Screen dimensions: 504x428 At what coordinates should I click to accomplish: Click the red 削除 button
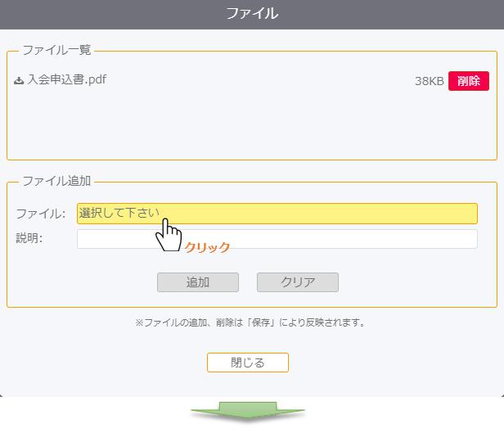click(x=469, y=81)
